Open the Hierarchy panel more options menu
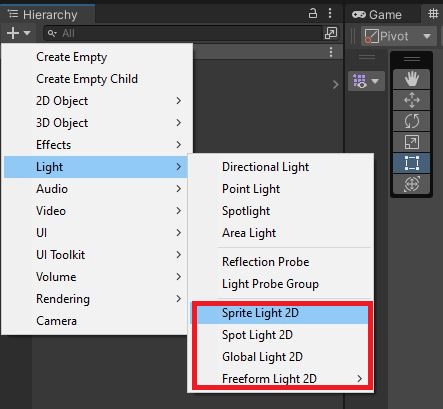443x409 pixels. [x=330, y=13]
